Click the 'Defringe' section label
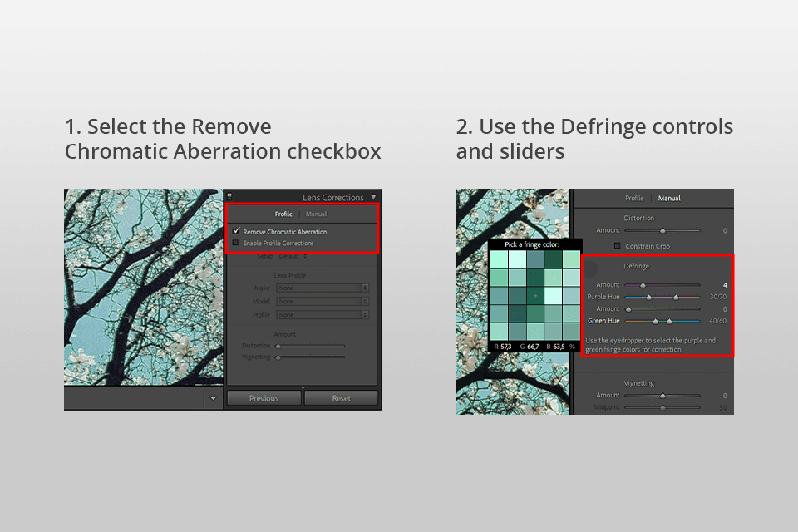The width and height of the screenshot is (798, 532). tap(636, 266)
